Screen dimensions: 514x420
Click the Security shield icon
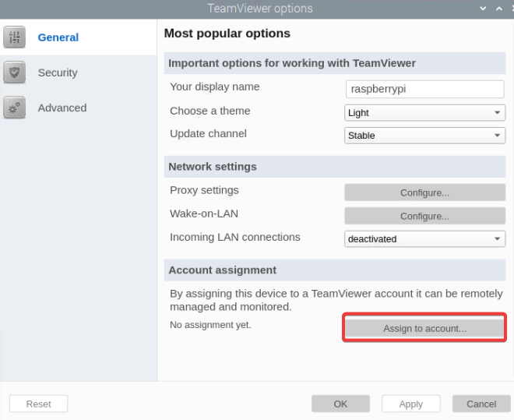click(15, 72)
